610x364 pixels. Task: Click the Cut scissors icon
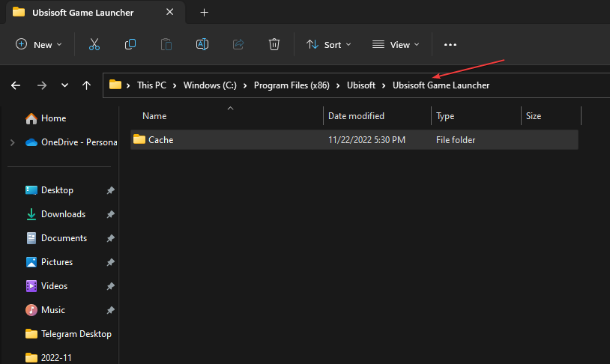[94, 44]
